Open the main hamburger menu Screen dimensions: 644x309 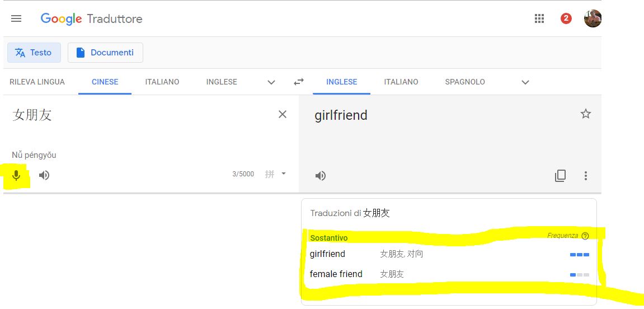(16, 18)
